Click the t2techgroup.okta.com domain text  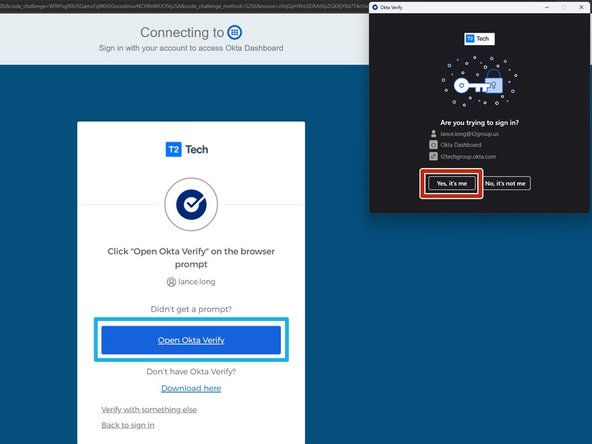coord(468,157)
